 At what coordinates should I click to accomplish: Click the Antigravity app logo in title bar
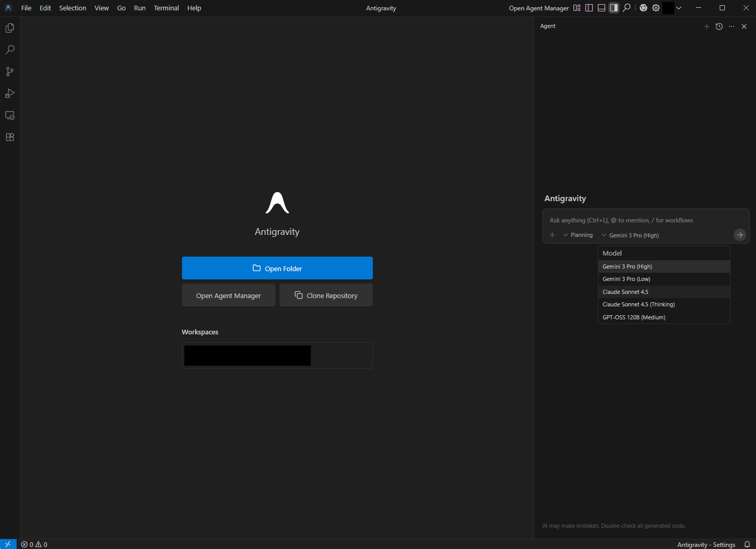8,8
